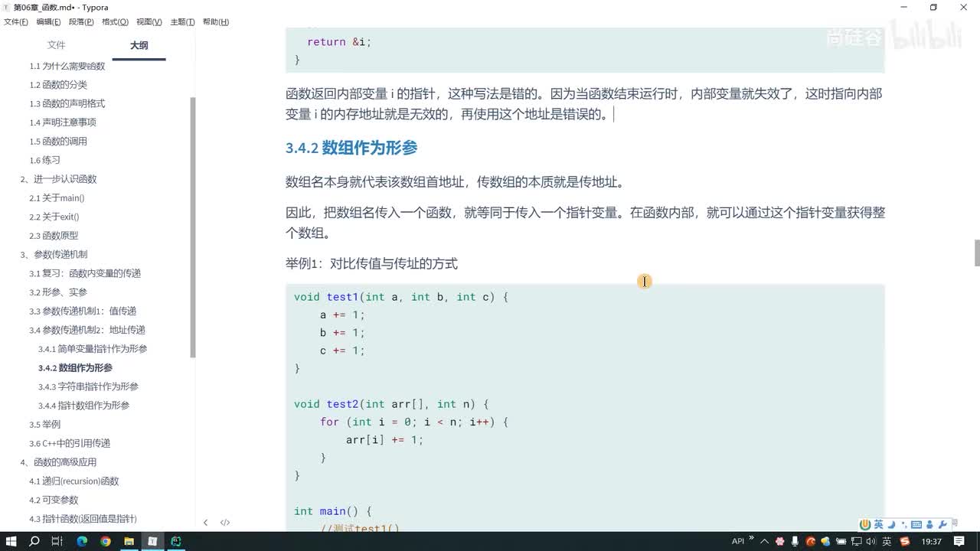This screenshot has width=980, height=551.
Task: Launch Microsoft Edge from the taskbar
Action: coord(82,541)
